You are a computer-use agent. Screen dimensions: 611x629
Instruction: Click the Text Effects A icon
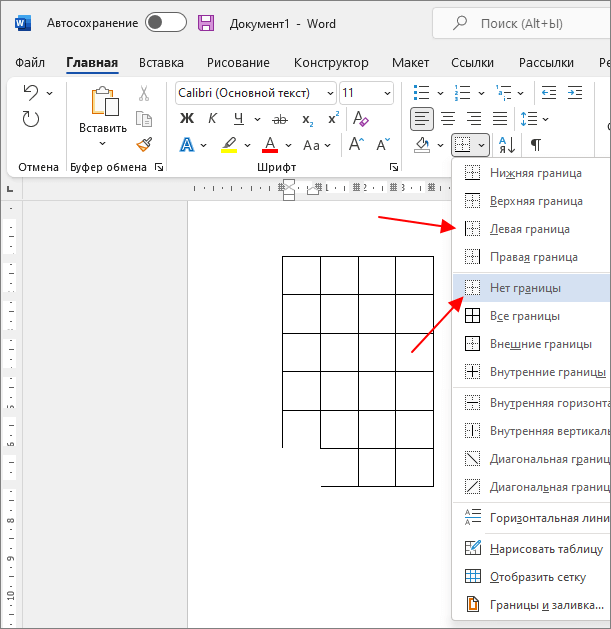187,145
